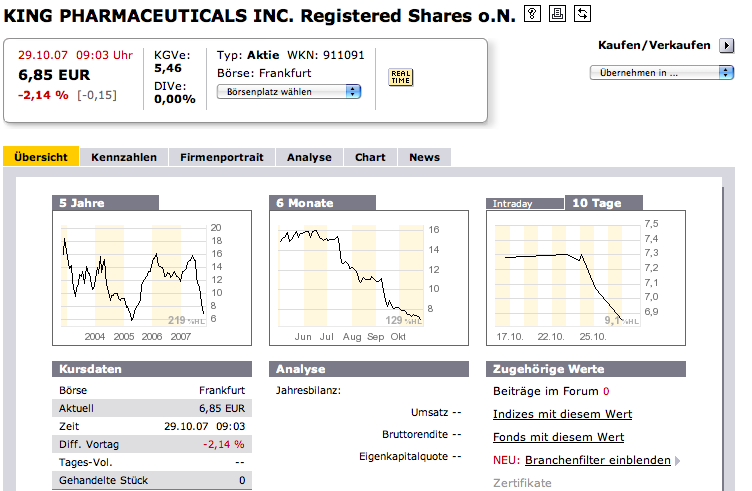Select the Analyse tab
752x491 pixels.
pyautogui.click(x=309, y=157)
